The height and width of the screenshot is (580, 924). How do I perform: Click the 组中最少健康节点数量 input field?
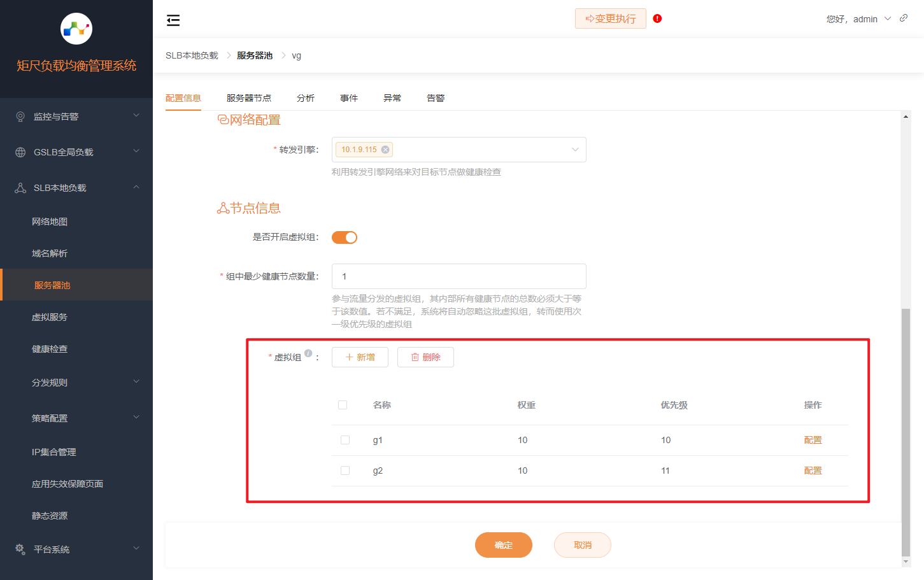pos(458,276)
